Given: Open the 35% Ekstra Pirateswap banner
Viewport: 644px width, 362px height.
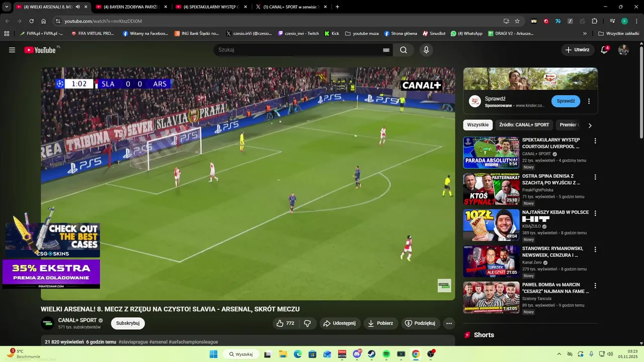Looking at the screenshot, I should click(51, 274).
